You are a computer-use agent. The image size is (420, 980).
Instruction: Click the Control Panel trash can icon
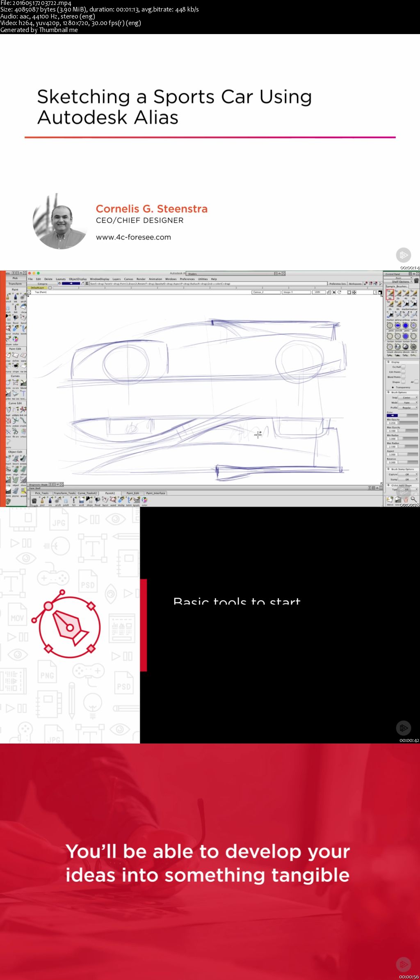click(x=416, y=280)
